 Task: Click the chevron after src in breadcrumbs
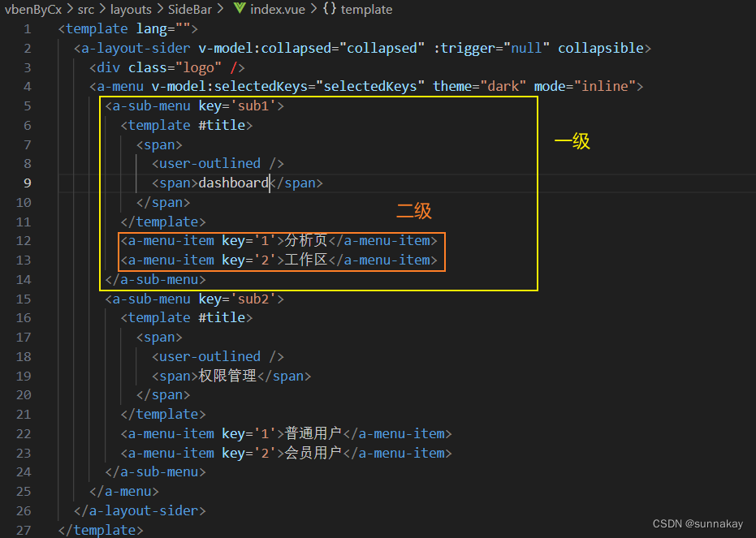point(101,9)
